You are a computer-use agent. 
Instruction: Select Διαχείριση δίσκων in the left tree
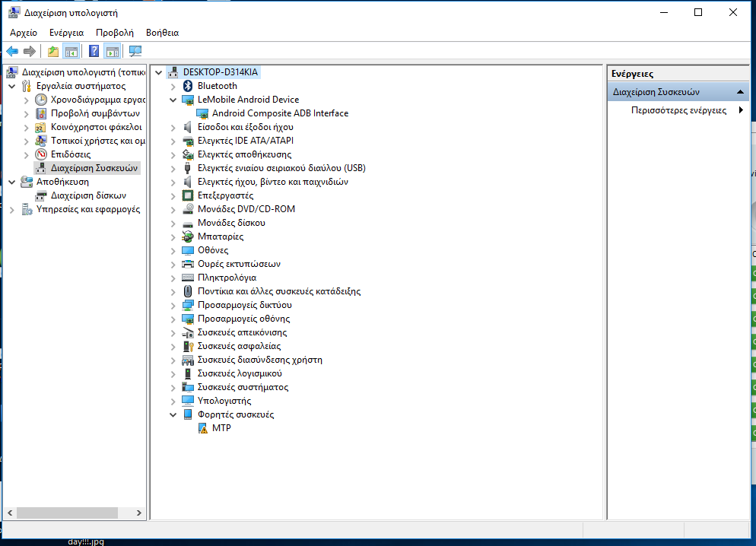[x=88, y=195]
